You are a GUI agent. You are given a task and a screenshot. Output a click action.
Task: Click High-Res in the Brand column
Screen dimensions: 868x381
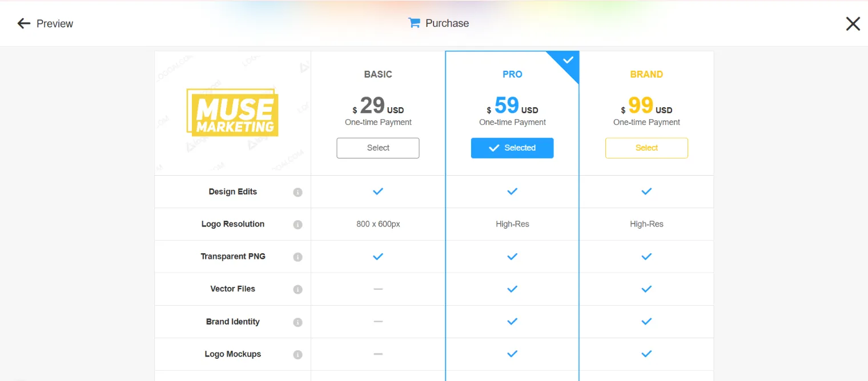(x=646, y=224)
